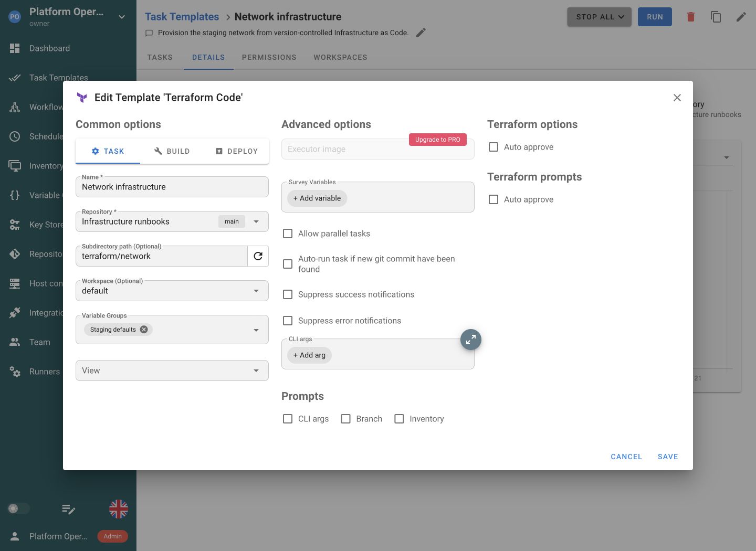Viewport: 756px width, 551px height.
Task: Copy the template using duplicate icon
Action: pyautogui.click(x=716, y=17)
